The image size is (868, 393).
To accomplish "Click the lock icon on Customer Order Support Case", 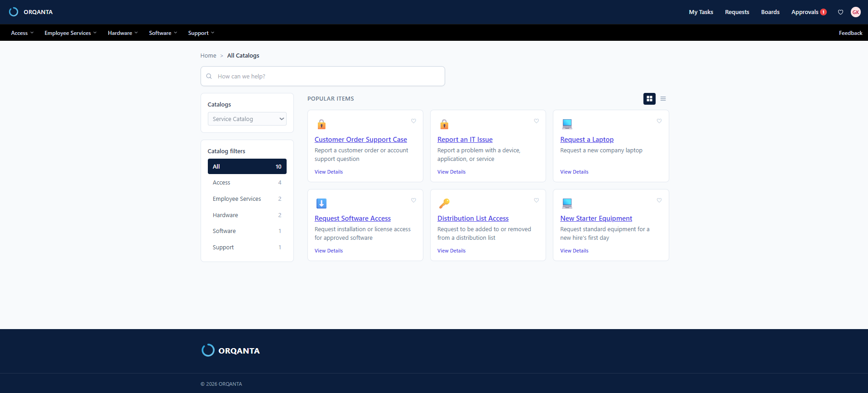I will (321, 124).
